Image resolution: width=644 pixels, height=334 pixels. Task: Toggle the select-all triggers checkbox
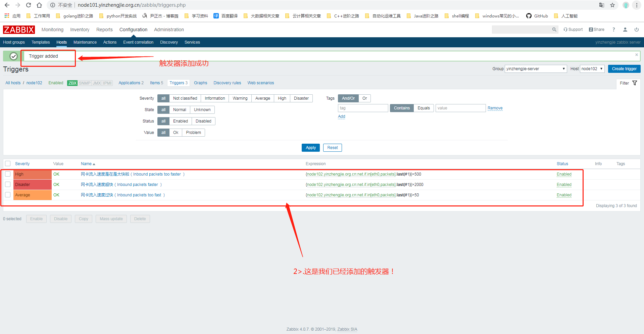point(8,163)
